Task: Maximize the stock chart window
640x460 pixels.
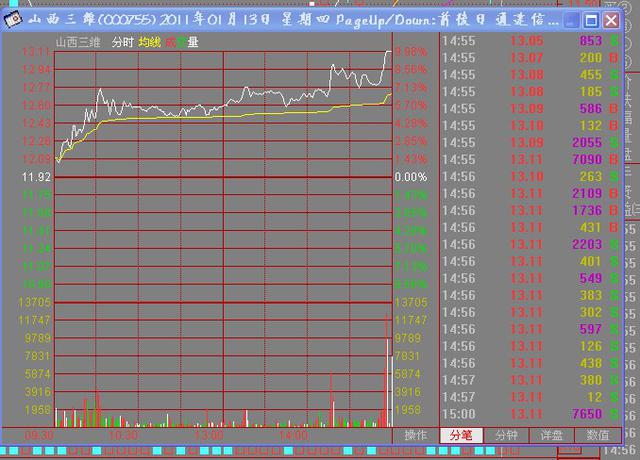Action: (x=591, y=20)
